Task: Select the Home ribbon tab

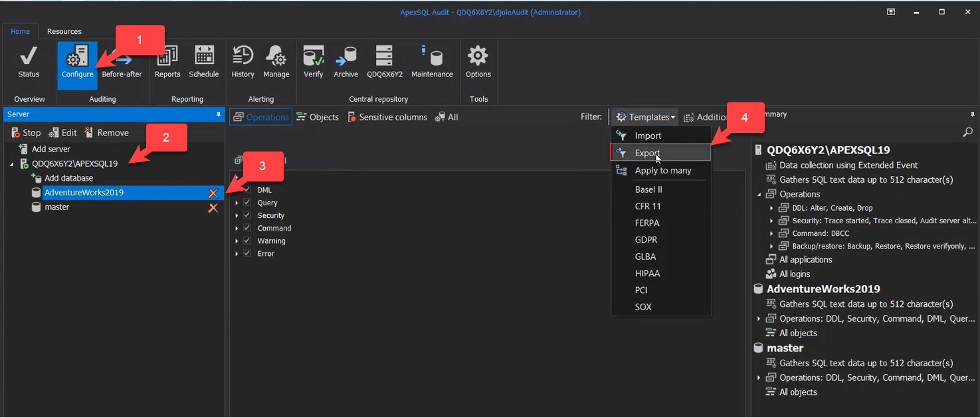Action: pyautogui.click(x=20, y=31)
